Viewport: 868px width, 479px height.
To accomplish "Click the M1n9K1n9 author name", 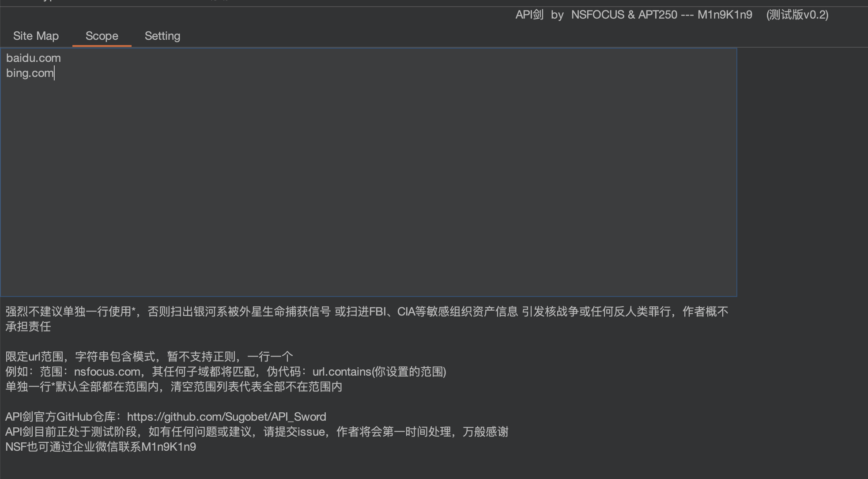I will point(725,15).
